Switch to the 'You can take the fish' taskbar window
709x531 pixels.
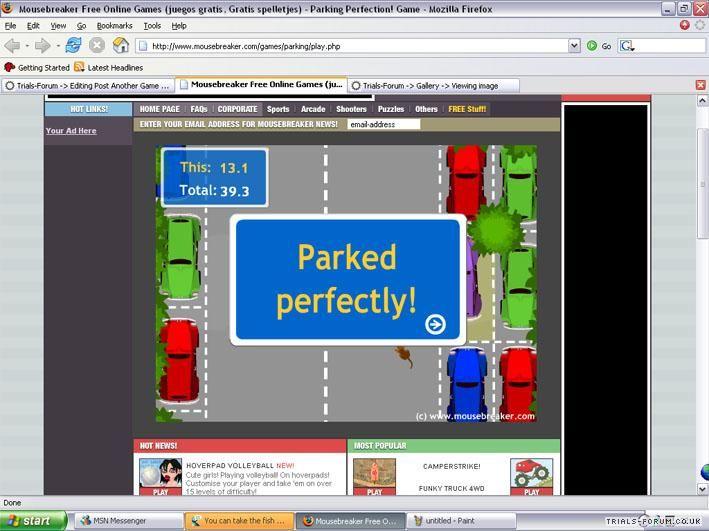click(239, 521)
